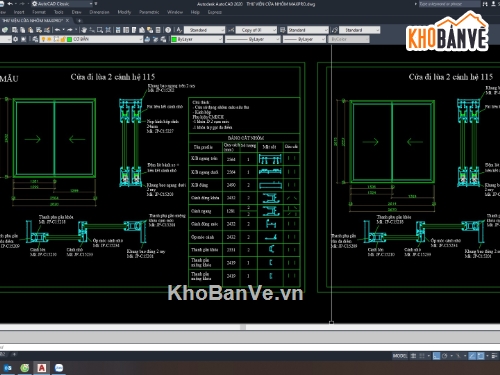Select the Zoom Window tool
Image resolution: width=500 pixels, height=375 pixels.
coord(100,30)
